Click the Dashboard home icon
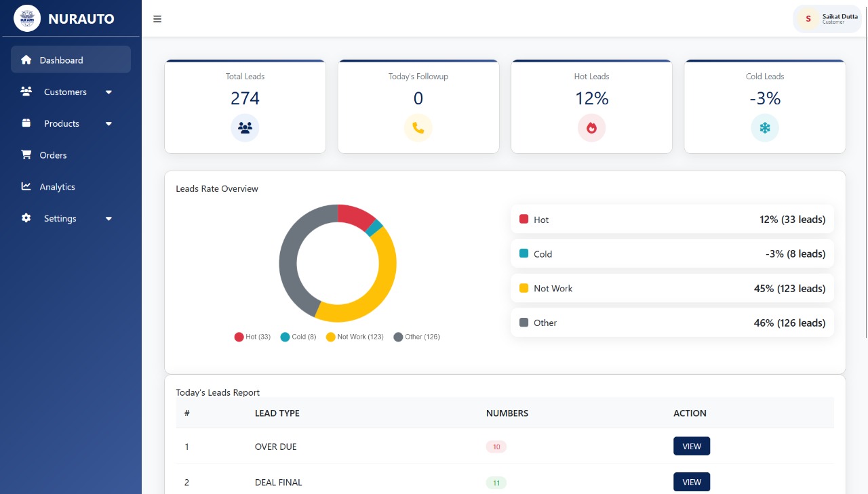Screen dimensions: 868x494 click(26, 60)
